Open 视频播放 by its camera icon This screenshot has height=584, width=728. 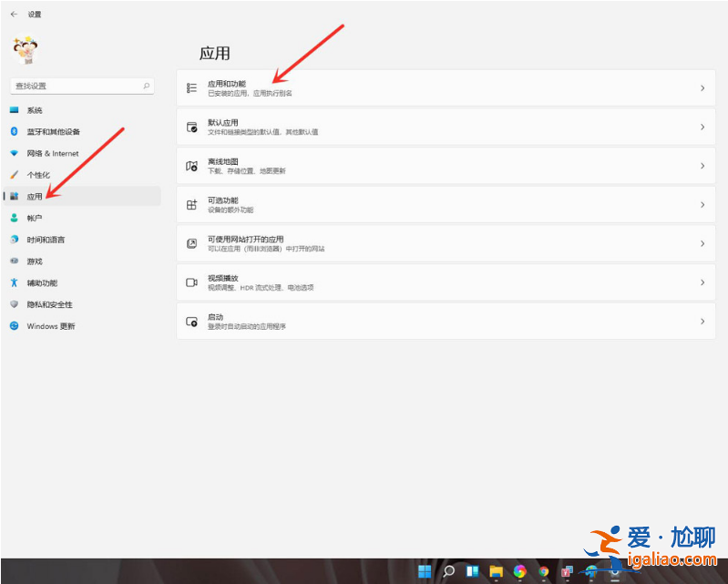coord(191,282)
